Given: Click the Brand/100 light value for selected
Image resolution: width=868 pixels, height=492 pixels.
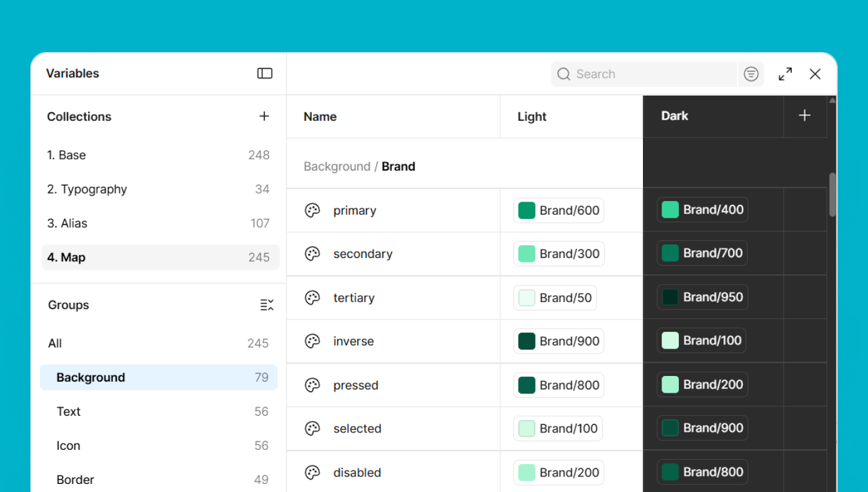Looking at the screenshot, I should click(558, 429).
